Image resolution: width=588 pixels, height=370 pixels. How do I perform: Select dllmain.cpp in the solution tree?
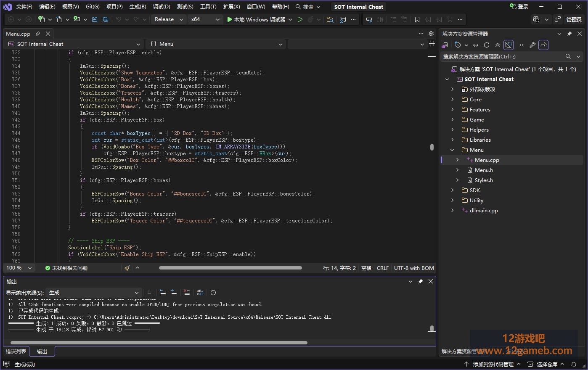pos(484,211)
